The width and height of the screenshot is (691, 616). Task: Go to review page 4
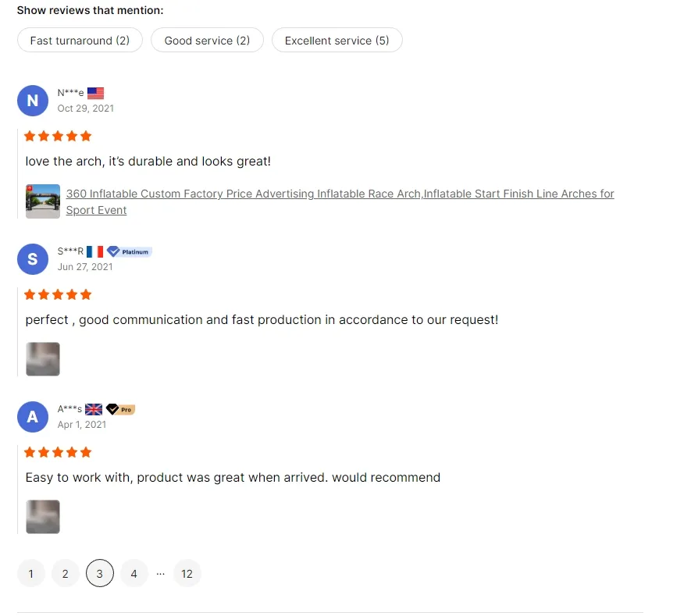(x=134, y=573)
